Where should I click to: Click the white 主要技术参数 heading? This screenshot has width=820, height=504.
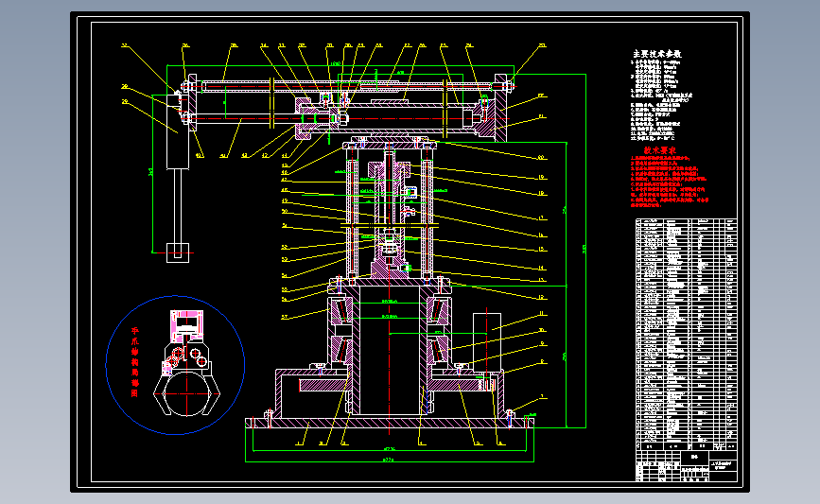(657, 53)
